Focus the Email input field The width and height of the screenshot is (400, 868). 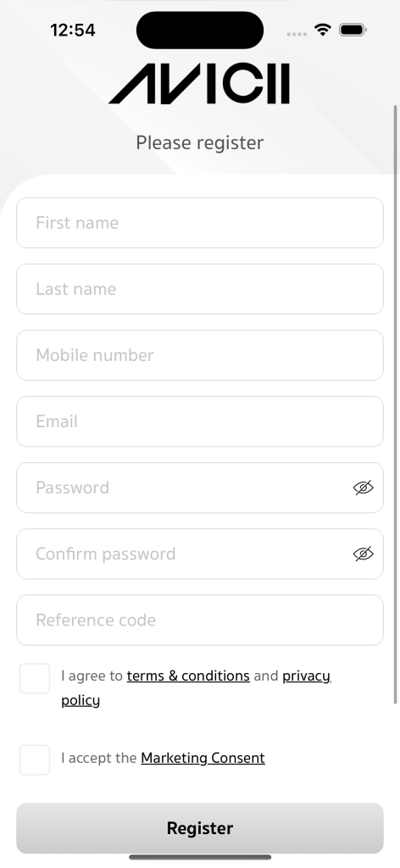(200, 421)
